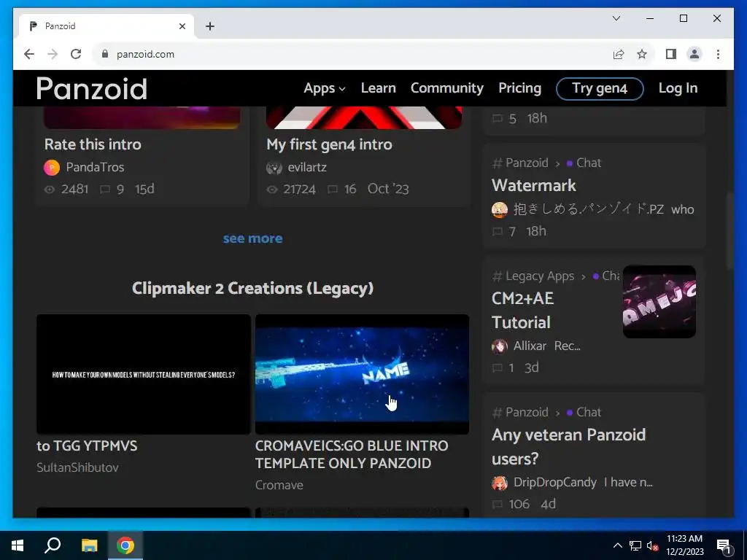Open the 'Rate this intro' post
The image size is (747, 560).
tap(93, 144)
